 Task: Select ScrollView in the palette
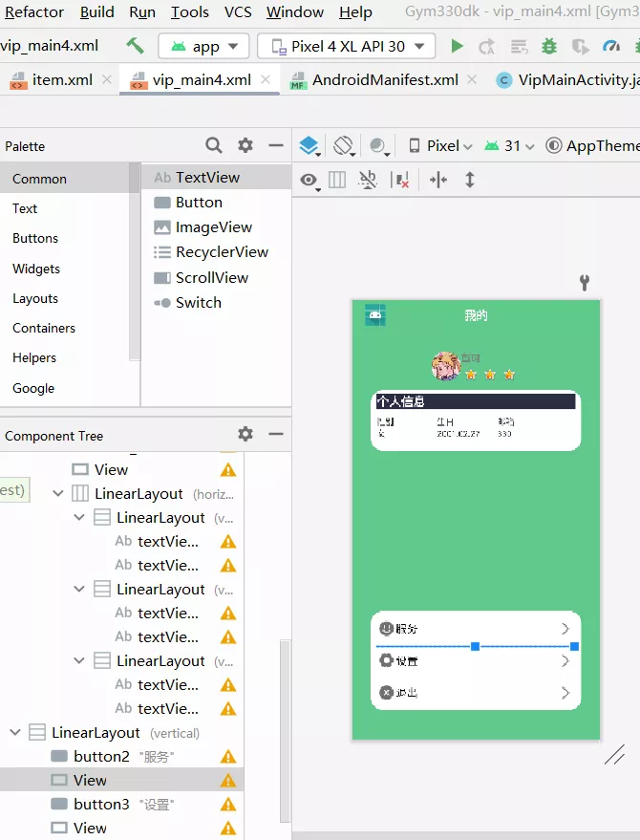217,277
